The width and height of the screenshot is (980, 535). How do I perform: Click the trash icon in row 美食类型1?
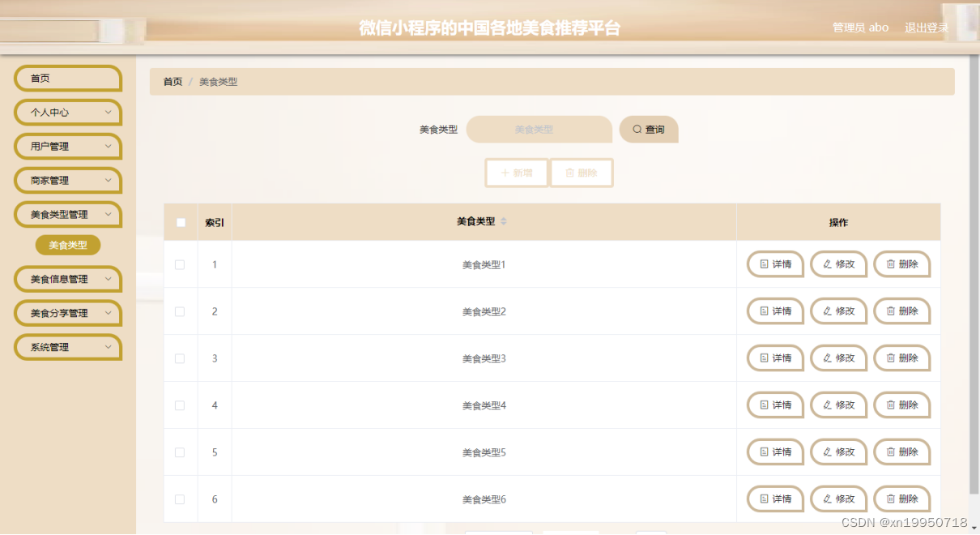pos(891,264)
